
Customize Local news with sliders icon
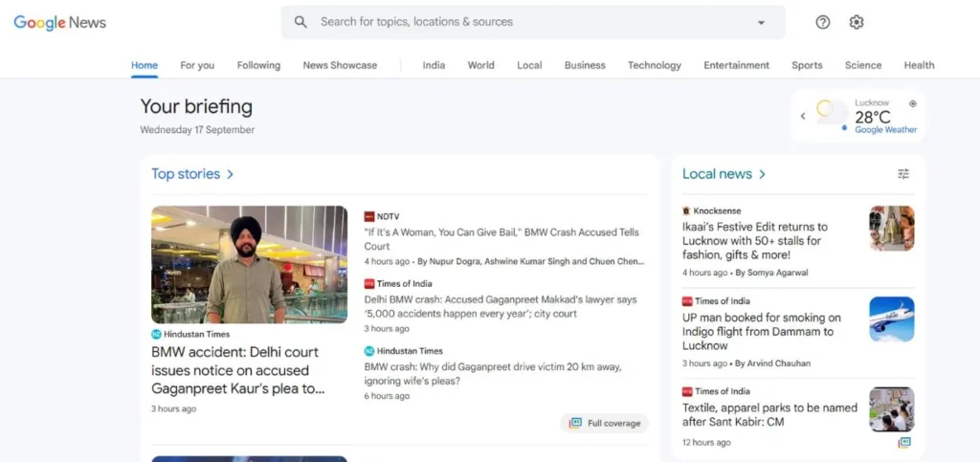(903, 174)
